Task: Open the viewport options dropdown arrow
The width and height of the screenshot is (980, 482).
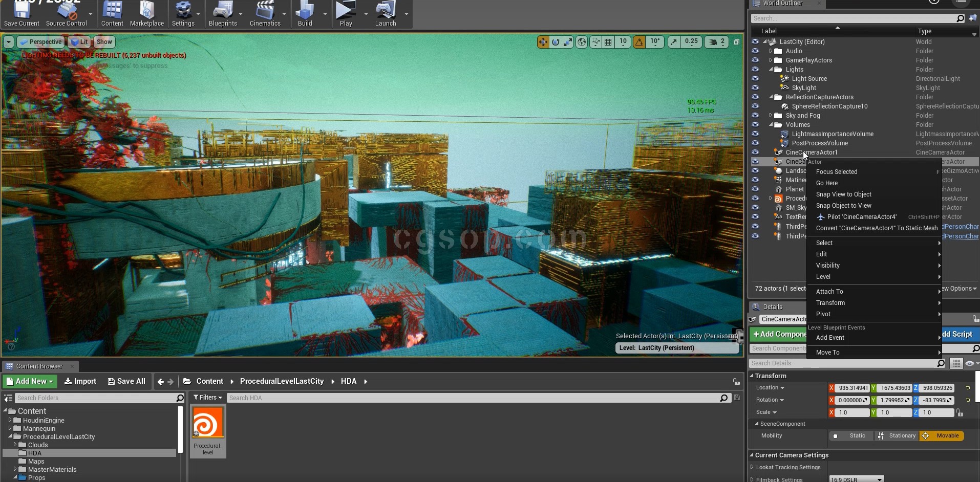Action: (x=9, y=42)
